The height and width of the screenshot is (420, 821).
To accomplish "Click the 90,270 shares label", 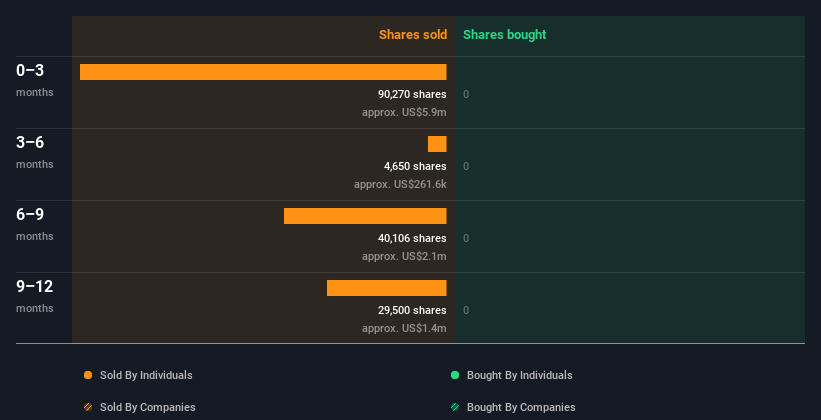I will pyautogui.click(x=405, y=94).
